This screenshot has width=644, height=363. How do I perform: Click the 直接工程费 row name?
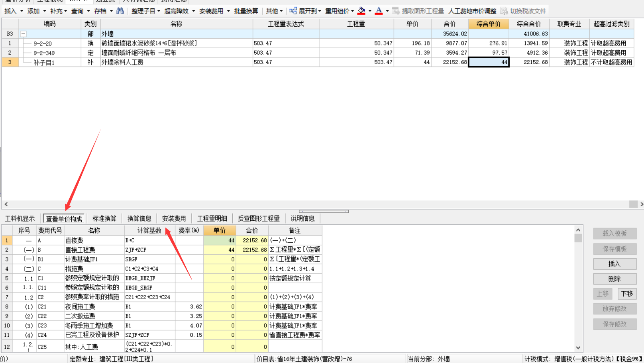pos(94,250)
